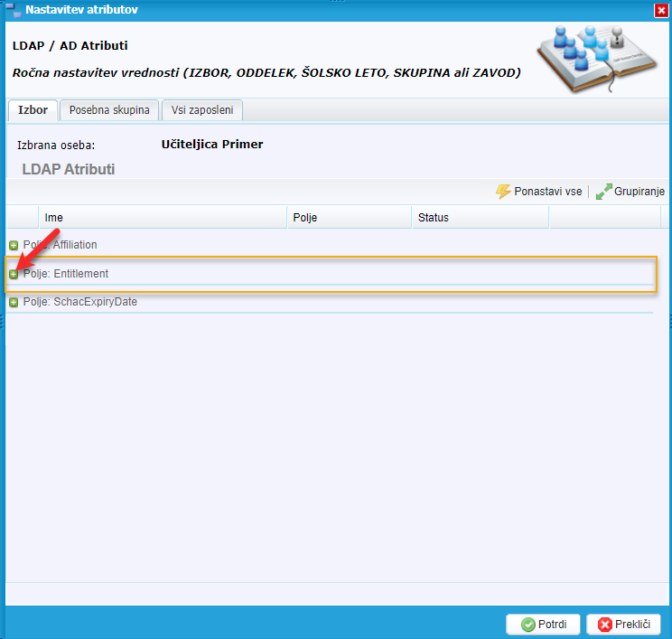Screen dimensions: 672x639
Task: Open the Posebna skupina tab
Action: click(x=109, y=110)
